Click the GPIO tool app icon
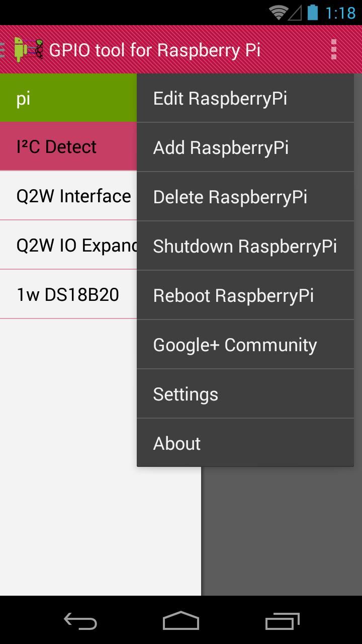 pyautogui.click(x=28, y=49)
